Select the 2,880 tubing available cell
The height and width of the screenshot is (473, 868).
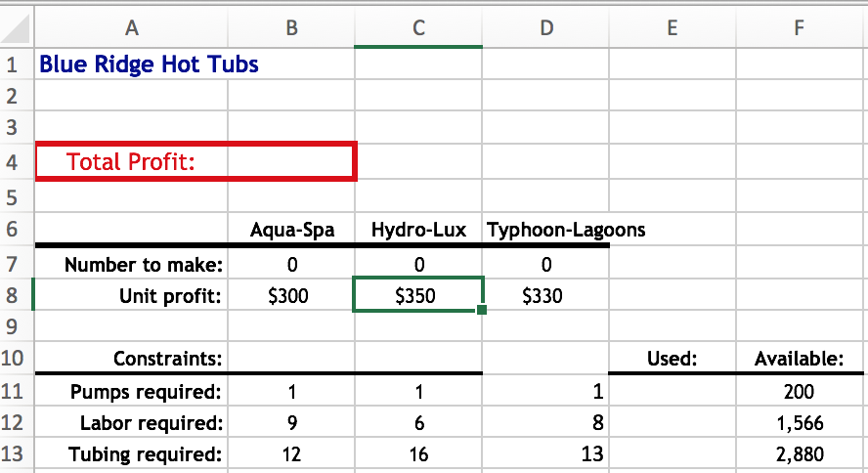(x=800, y=454)
